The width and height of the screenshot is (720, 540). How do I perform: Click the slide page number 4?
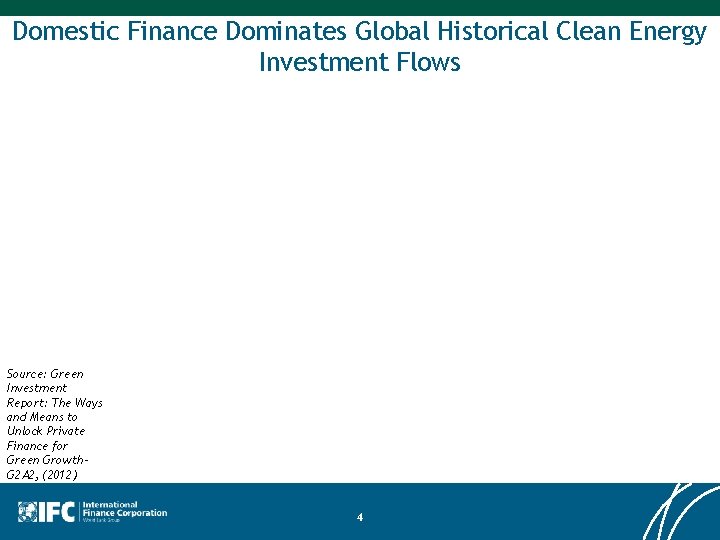click(360, 518)
